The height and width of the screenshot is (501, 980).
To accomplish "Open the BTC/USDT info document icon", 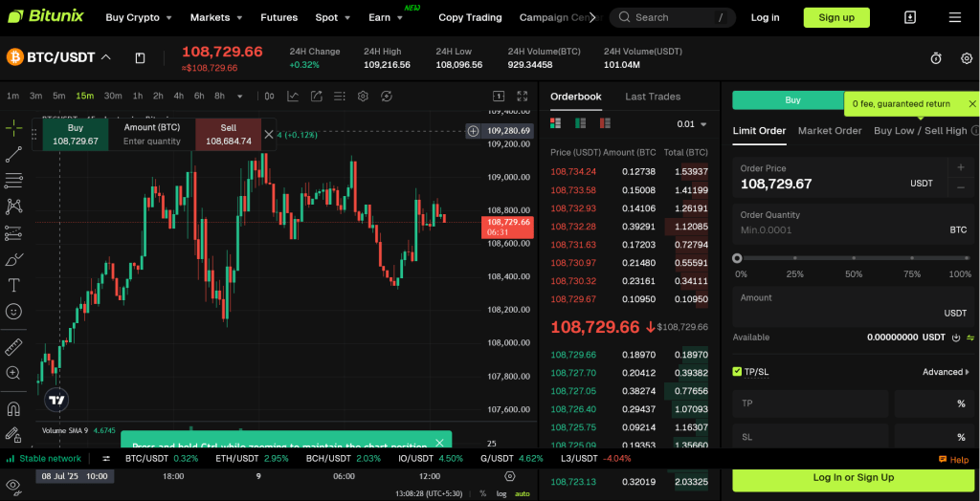I will 140,58.
